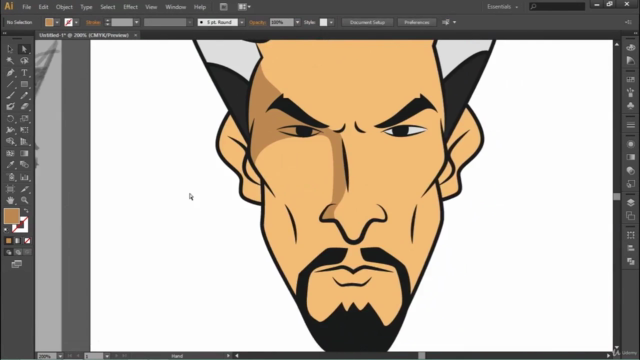Image resolution: width=640 pixels, height=360 pixels.
Task: Open the graphic Style dropdown
Action: coord(331,22)
